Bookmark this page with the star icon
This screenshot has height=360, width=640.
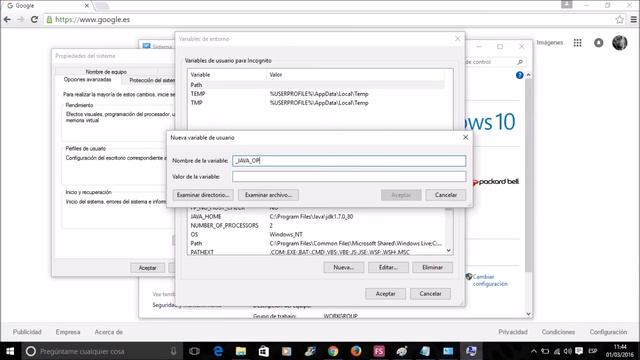(x=620, y=19)
